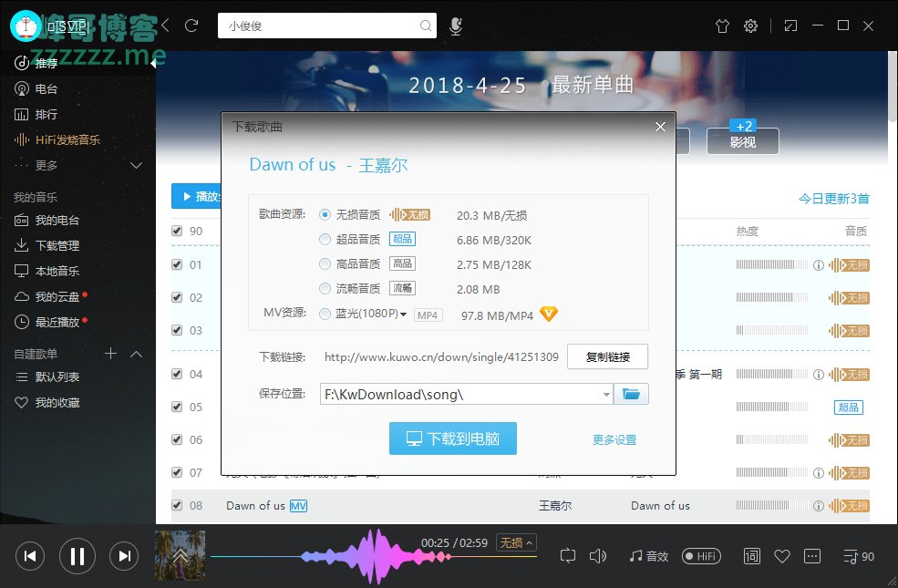Show lyrics using the 词 icon
The image size is (898, 588).
[752, 555]
